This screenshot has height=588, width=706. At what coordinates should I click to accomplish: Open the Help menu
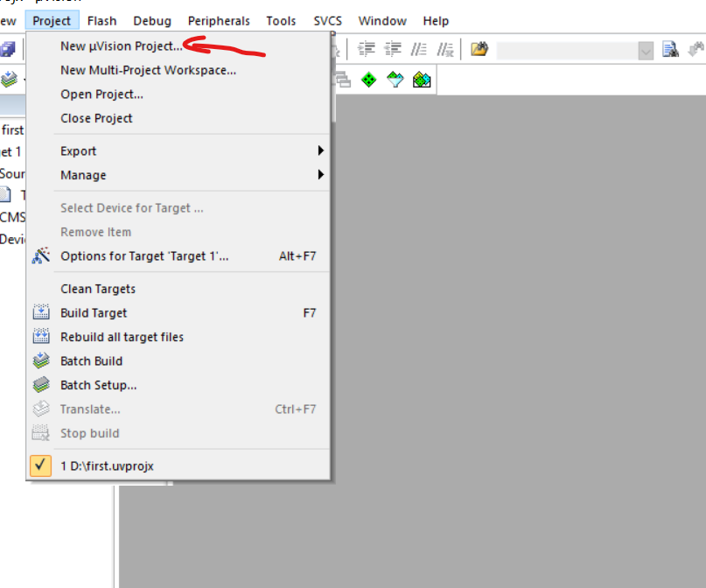436,21
